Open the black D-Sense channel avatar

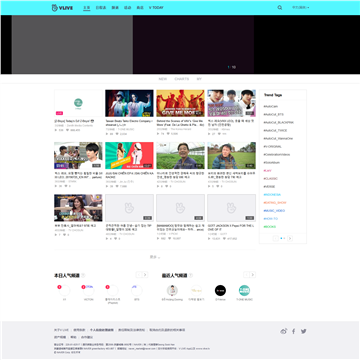point(220,290)
